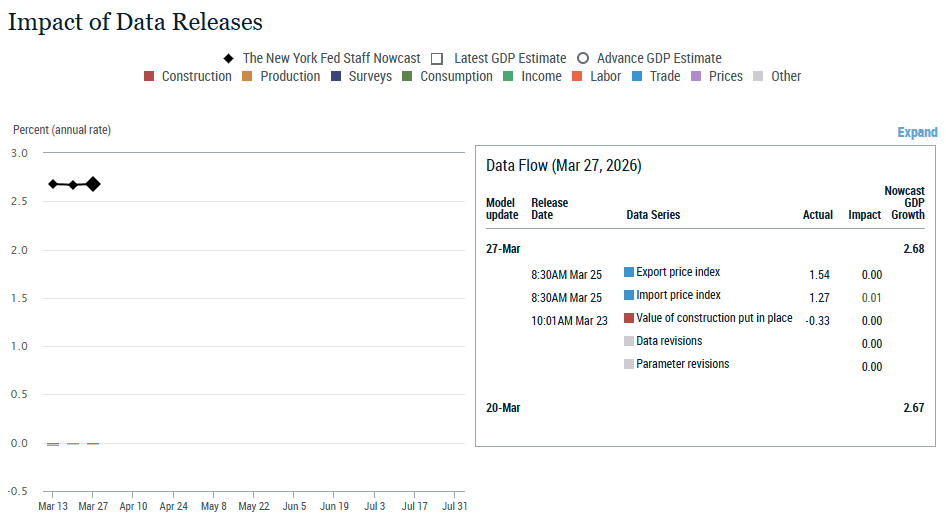Image resolution: width=946 pixels, height=519 pixels.
Task: Expand the 20-Mar model update row
Action: pos(503,408)
